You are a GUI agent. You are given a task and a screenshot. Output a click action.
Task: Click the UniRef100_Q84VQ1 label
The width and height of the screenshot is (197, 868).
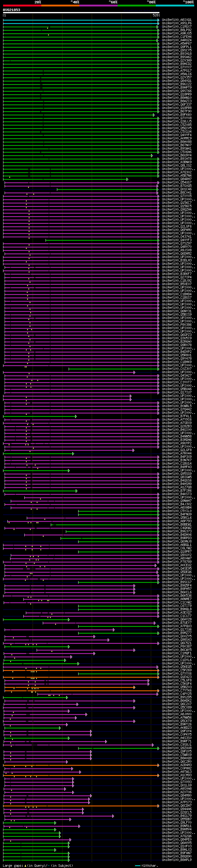click(x=176, y=81)
